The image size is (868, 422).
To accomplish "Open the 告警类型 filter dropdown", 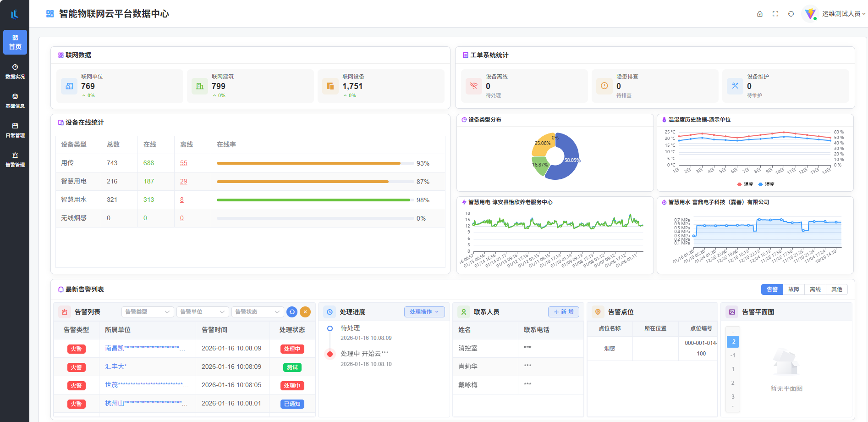I will pos(147,312).
